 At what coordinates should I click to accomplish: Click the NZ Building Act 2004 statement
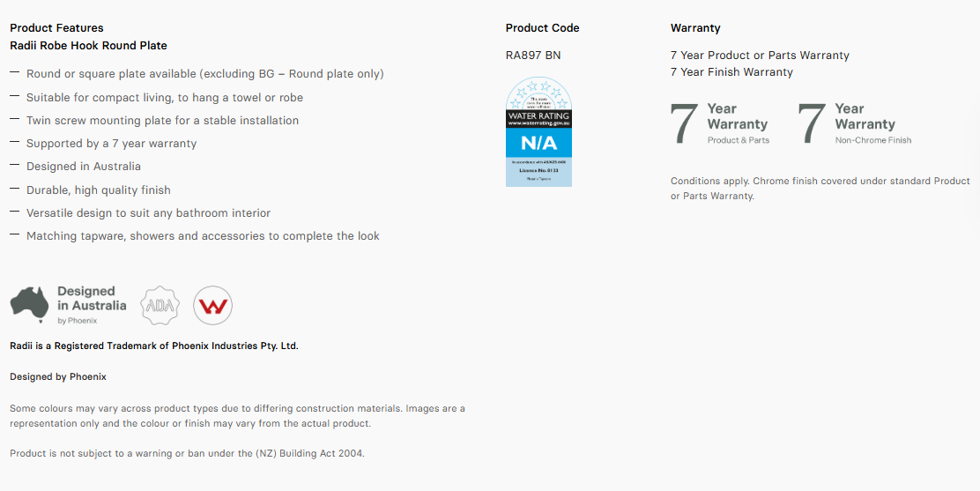pos(188,453)
